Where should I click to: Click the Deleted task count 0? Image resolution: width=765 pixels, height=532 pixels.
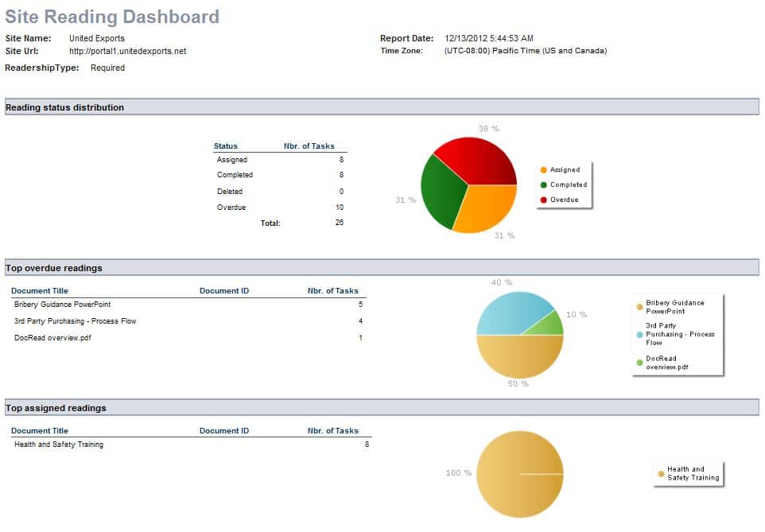pyautogui.click(x=341, y=192)
